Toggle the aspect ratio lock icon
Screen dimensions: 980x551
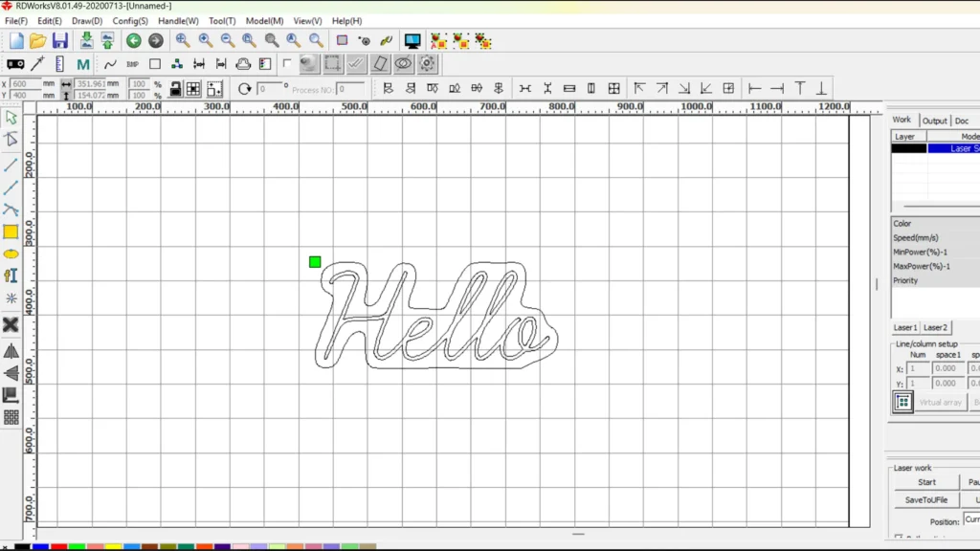(x=176, y=89)
